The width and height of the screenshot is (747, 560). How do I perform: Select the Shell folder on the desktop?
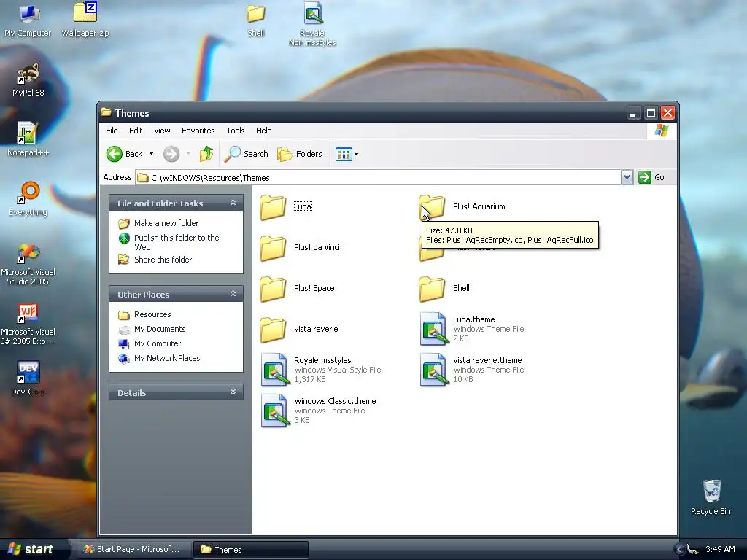coord(256,20)
